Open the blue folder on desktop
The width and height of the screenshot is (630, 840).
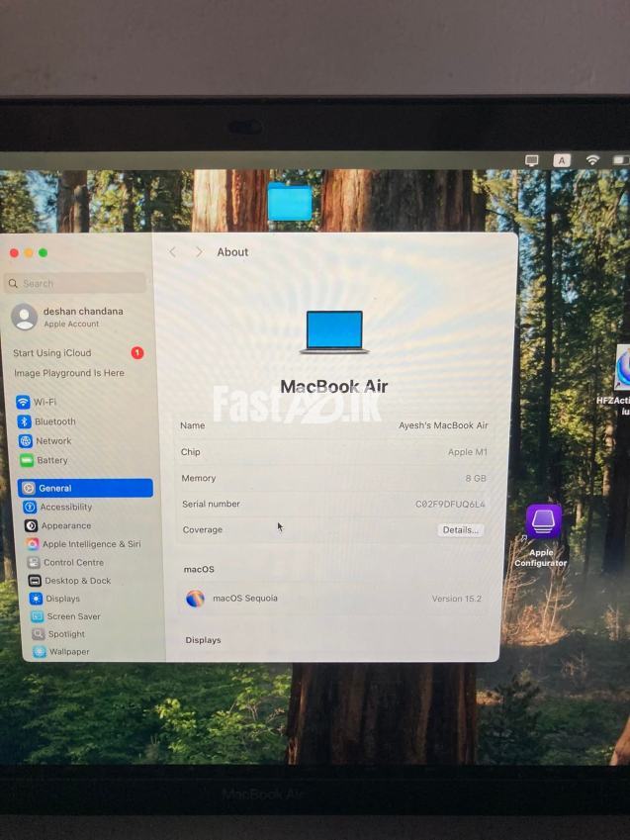[289, 201]
